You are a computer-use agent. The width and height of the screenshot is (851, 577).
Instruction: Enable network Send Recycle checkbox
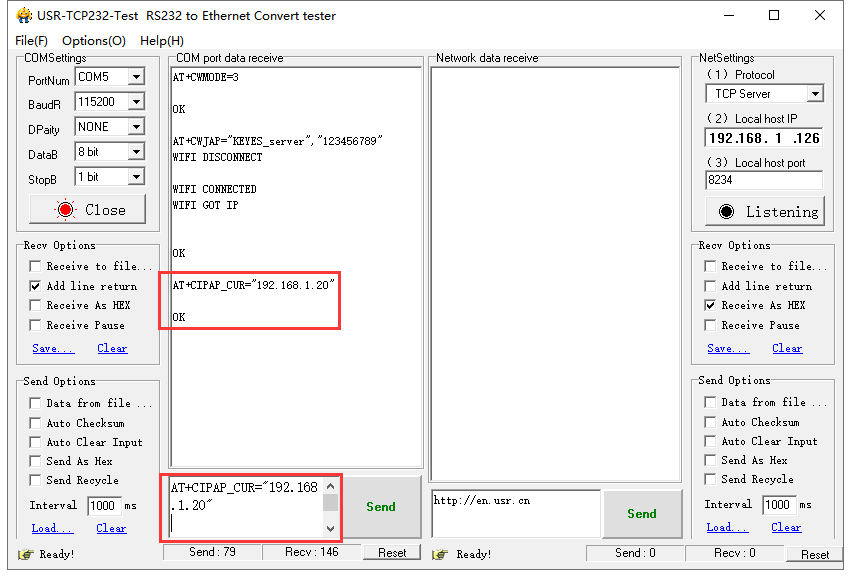tap(710, 479)
